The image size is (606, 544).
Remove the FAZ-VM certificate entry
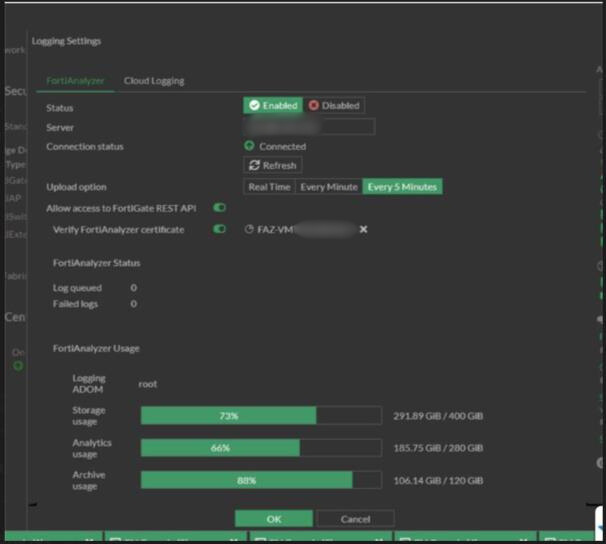tap(363, 230)
